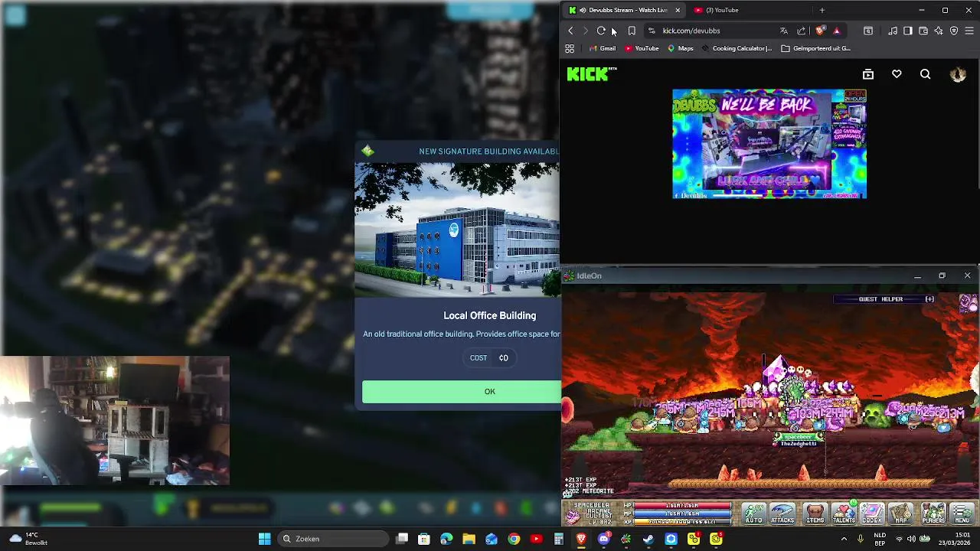Reload the Kick page in browser
The image size is (980, 551).
coord(601,31)
